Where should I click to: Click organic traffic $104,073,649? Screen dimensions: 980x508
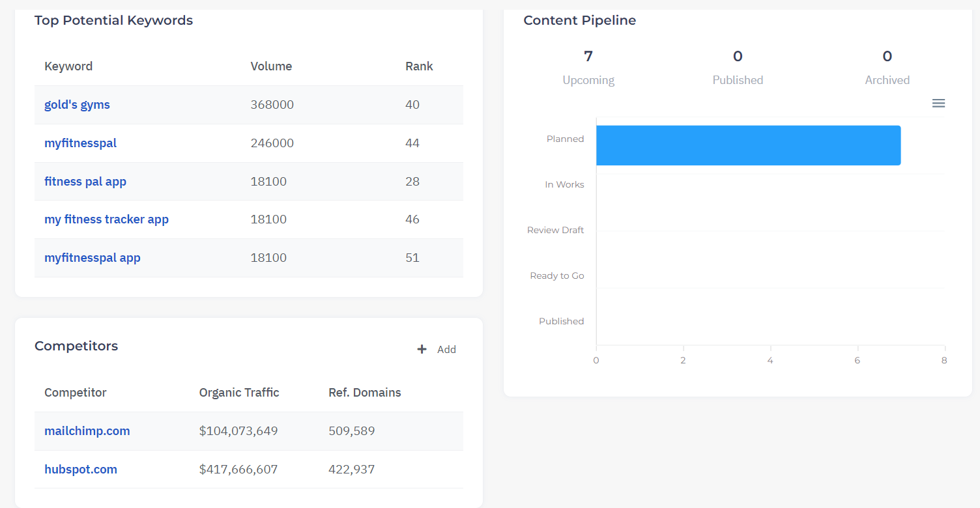pyautogui.click(x=238, y=431)
